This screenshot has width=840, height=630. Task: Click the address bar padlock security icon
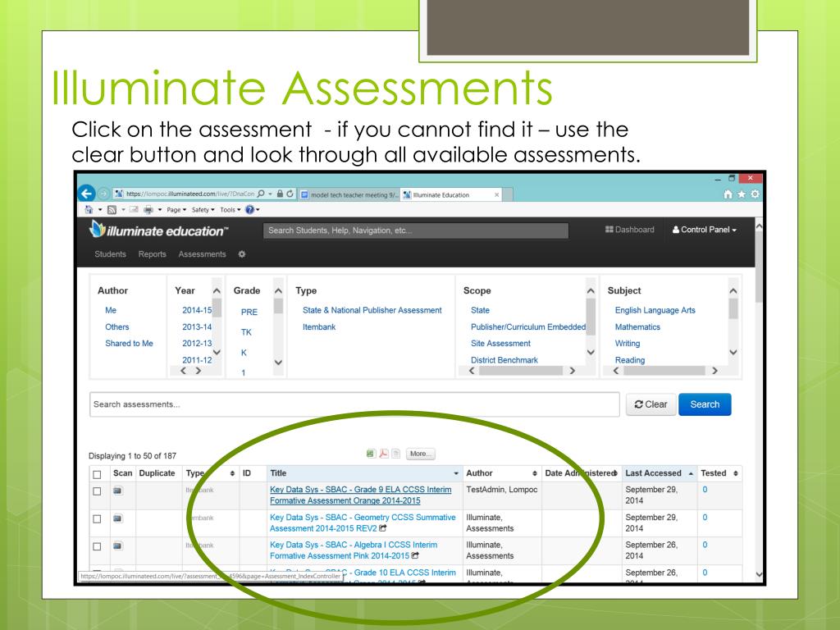(x=280, y=194)
